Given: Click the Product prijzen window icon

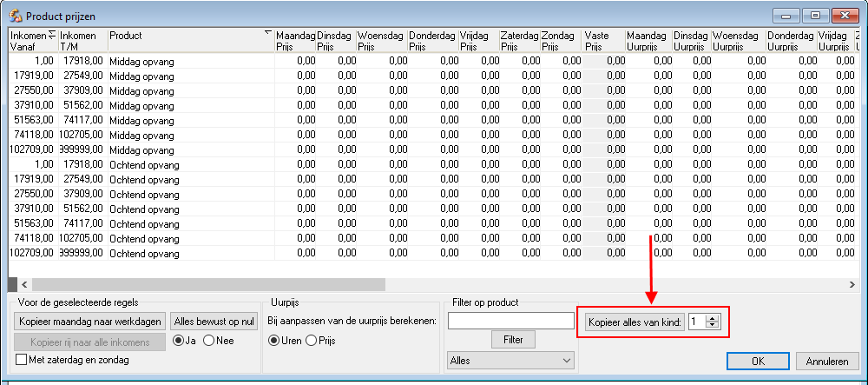Looking at the screenshot, I should tap(15, 16).
